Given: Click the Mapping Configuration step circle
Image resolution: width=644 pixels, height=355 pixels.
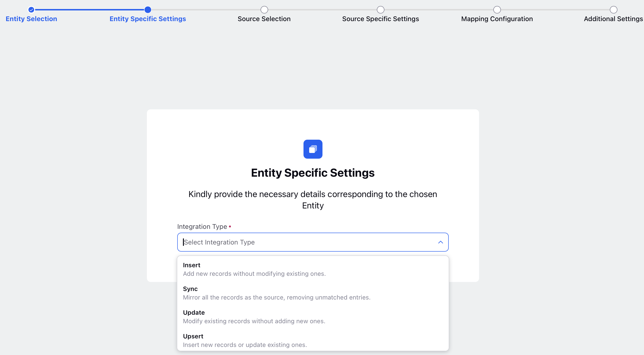Looking at the screenshot, I should pyautogui.click(x=497, y=10).
